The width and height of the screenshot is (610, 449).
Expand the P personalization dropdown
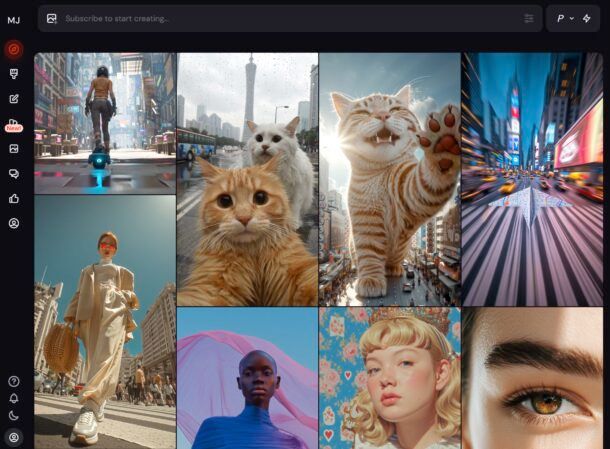point(565,18)
